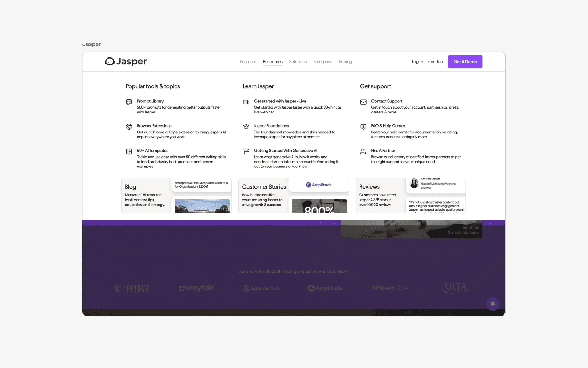Click the Prompt Library chat bubble icon
588x368 pixels.
pyautogui.click(x=129, y=102)
